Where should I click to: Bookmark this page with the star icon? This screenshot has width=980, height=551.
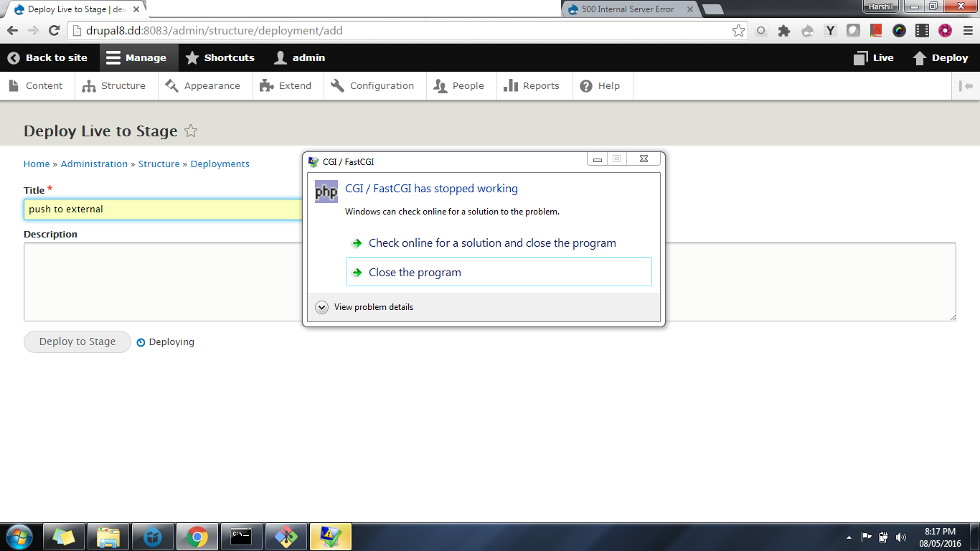738,30
